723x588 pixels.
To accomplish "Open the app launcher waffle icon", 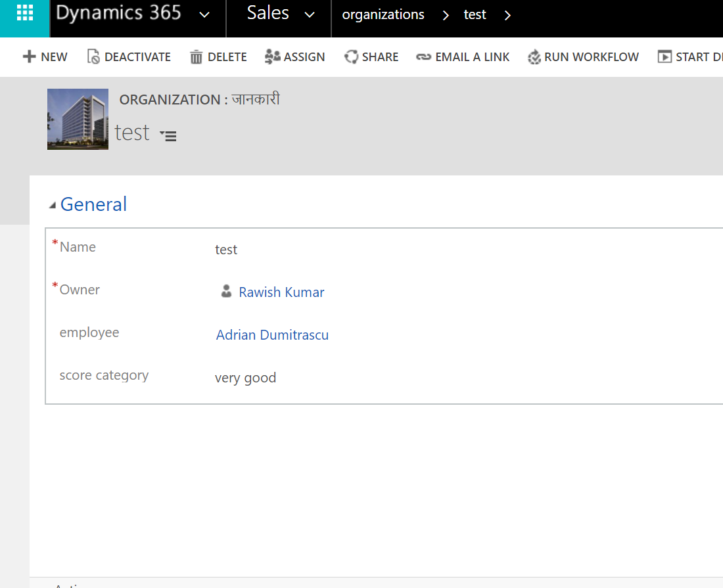I will 24,13.
